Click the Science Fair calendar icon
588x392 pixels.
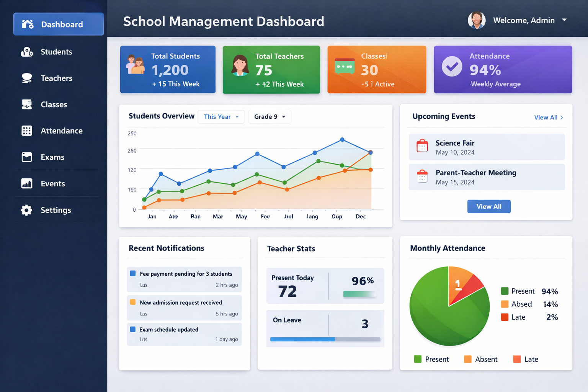[422, 146]
